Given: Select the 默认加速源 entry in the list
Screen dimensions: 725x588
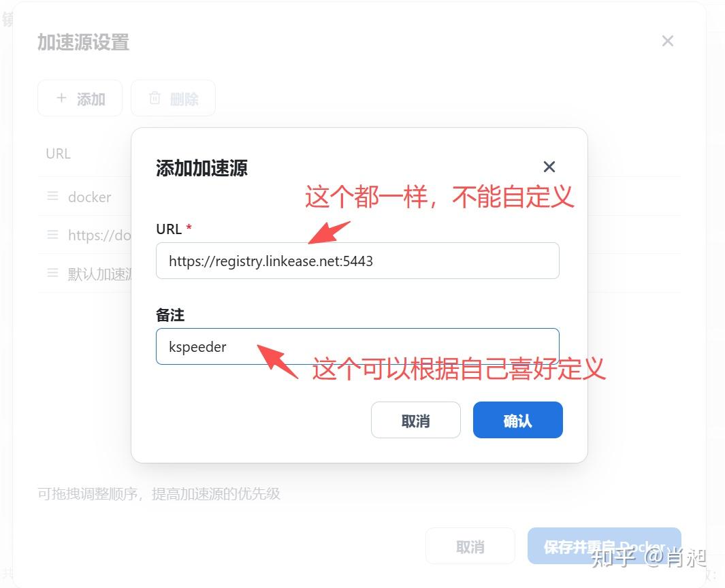Looking at the screenshot, I should (x=100, y=274).
